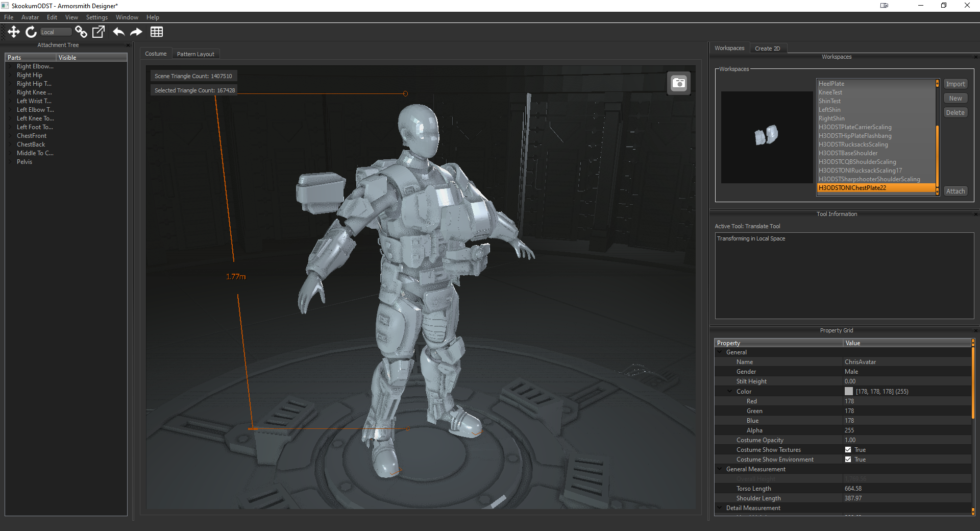This screenshot has height=531, width=980.
Task: Uncheck the Costume Show Environment checkbox
Action: 848,460
